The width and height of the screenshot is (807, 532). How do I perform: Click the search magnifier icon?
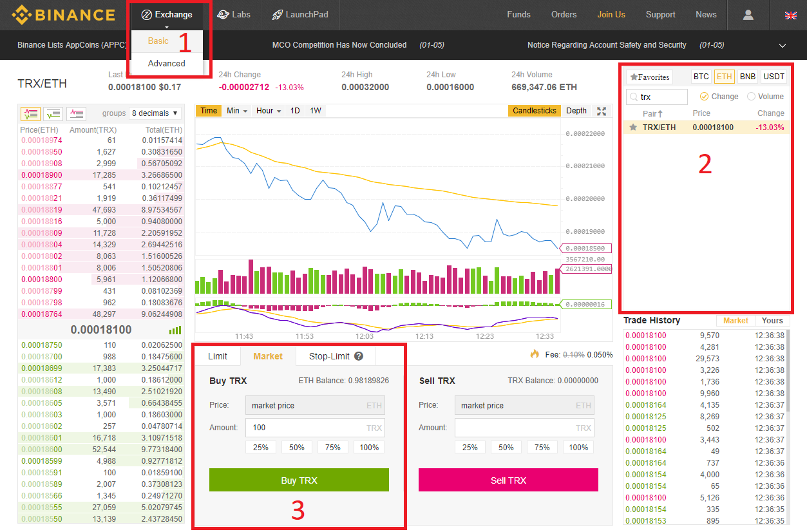click(x=634, y=97)
